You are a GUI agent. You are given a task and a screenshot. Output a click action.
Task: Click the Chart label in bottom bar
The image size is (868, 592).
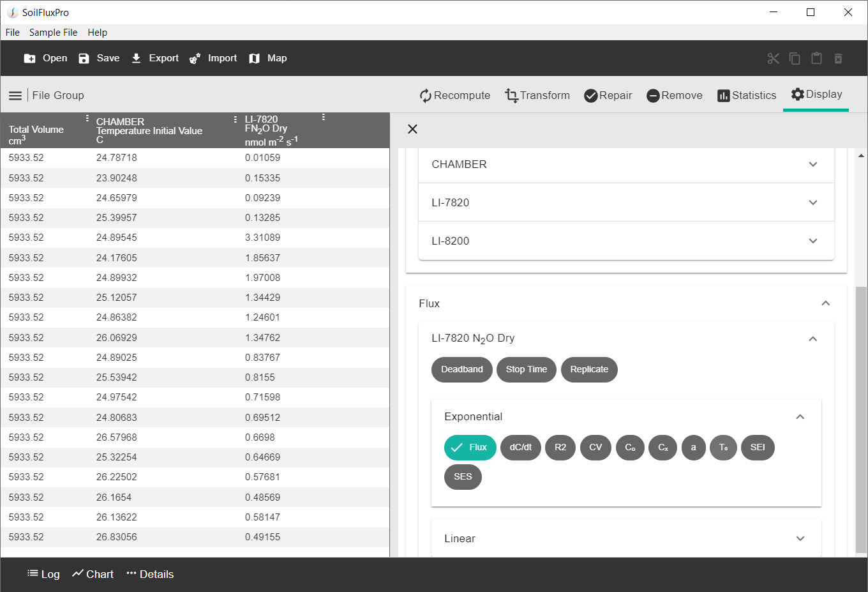100,574
